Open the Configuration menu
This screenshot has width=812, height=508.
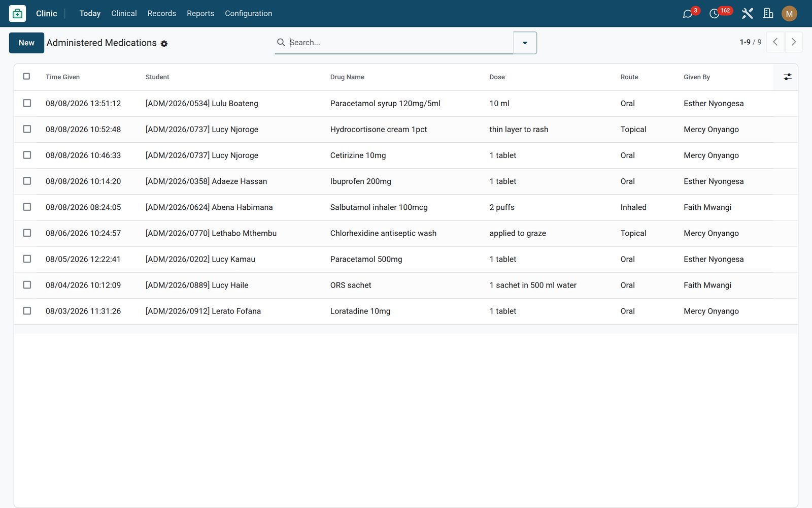tap(248, 14)
